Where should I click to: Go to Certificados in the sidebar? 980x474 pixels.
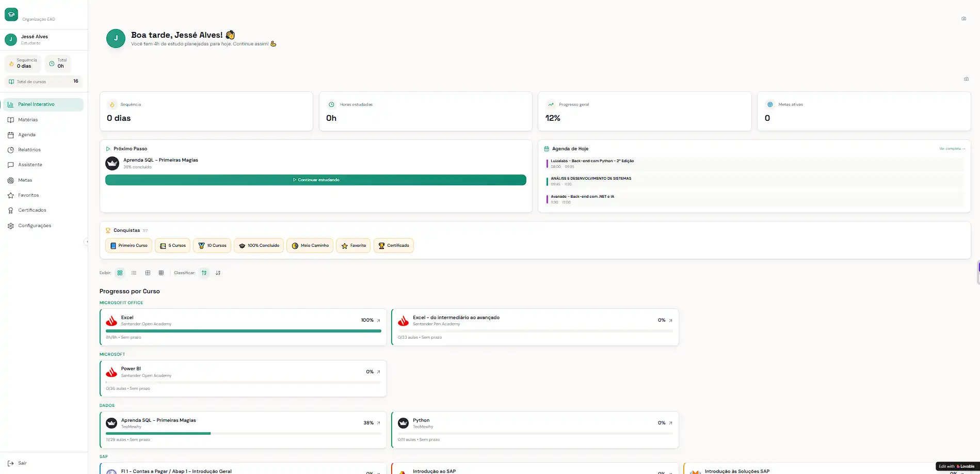coord(32,210)
